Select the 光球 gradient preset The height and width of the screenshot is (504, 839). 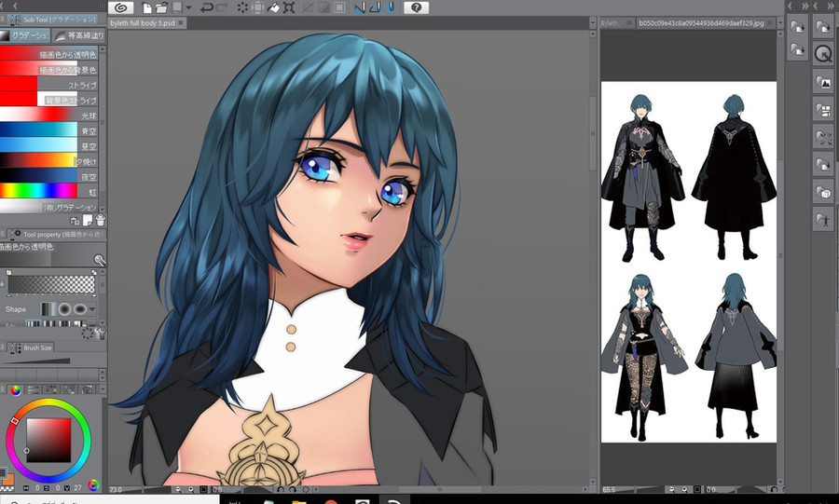click(x=48, y=116)
